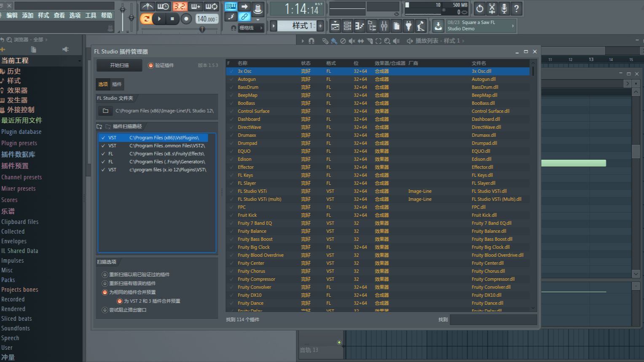
Task: Click the download content library icon
Action: tap(438, 26)
